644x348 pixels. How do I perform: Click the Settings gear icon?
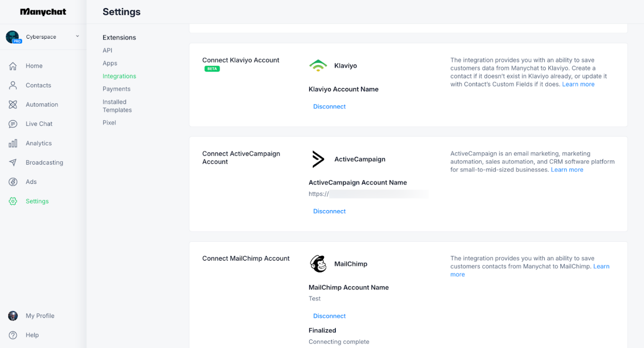coord(13,202)
